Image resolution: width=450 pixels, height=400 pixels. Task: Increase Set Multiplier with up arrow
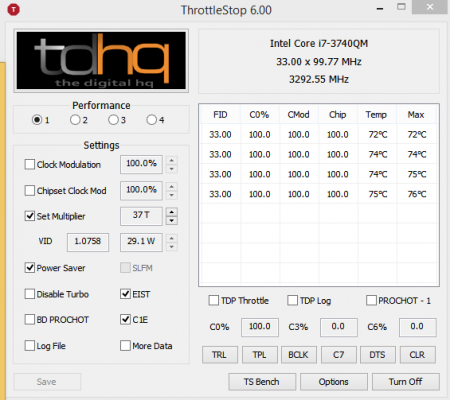click(172, 212)
